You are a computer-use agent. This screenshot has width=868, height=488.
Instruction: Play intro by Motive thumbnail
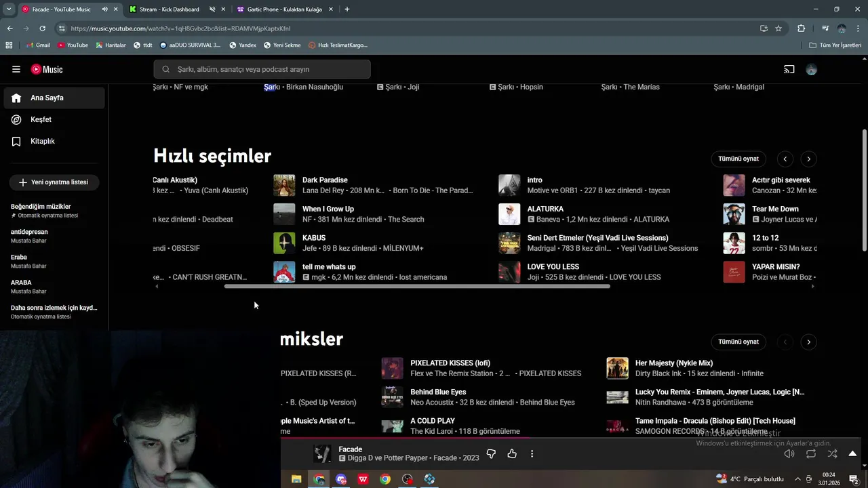click(509, 185)
